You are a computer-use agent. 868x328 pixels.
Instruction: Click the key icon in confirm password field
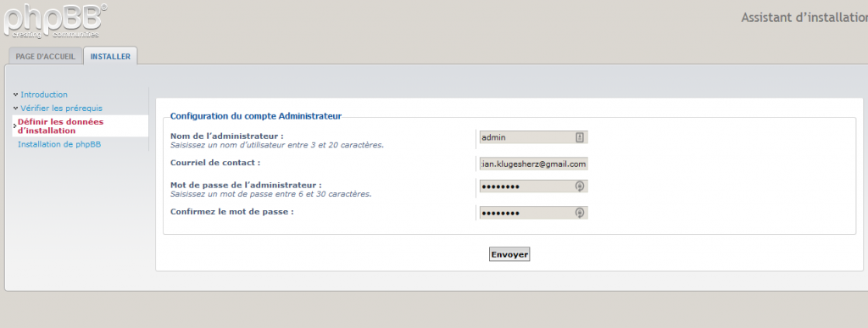[580, 213]
